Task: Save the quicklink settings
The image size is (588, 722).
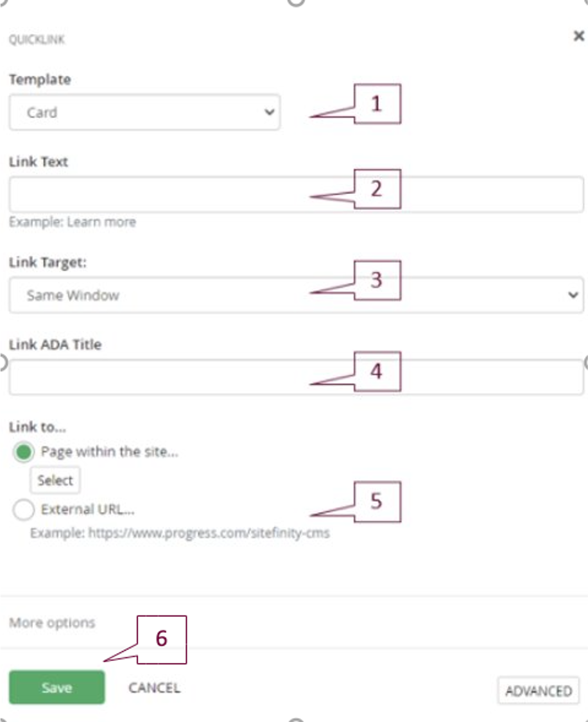Action: (x=56, y=687)
